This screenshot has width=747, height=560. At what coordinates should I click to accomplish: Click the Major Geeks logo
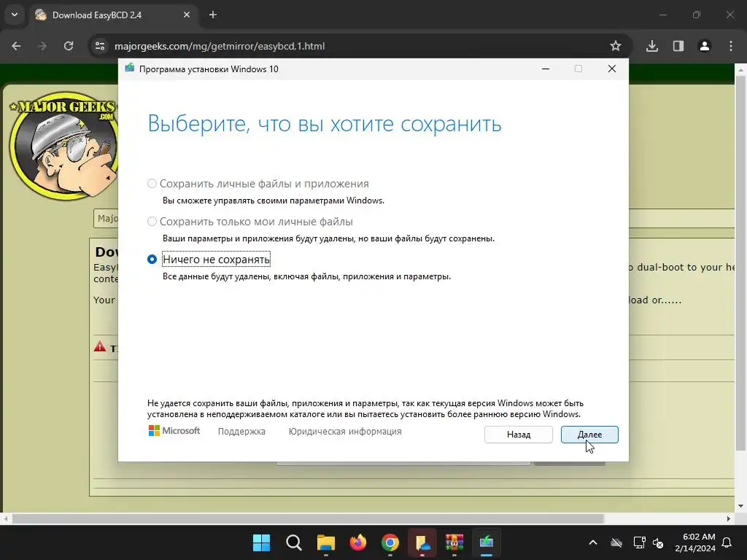(63, 145)
